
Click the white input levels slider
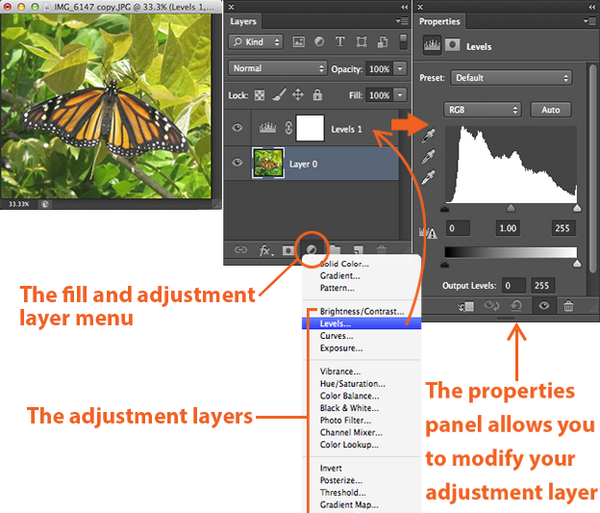click(x=577, y=208)
